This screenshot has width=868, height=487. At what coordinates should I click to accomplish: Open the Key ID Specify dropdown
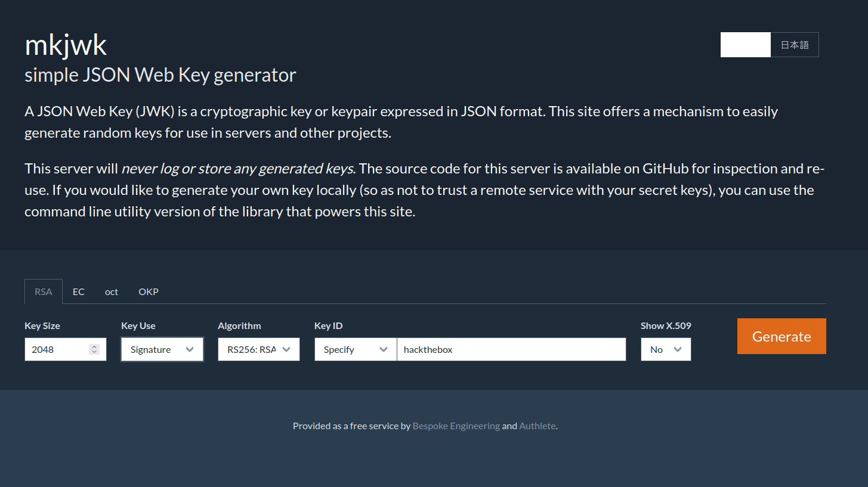356,349
